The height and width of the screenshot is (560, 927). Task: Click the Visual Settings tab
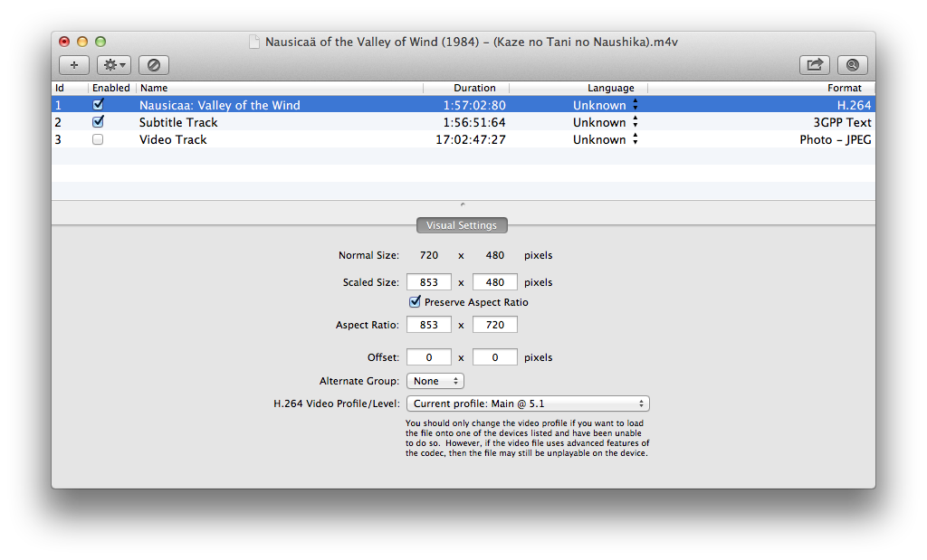[x=462, y=225]
